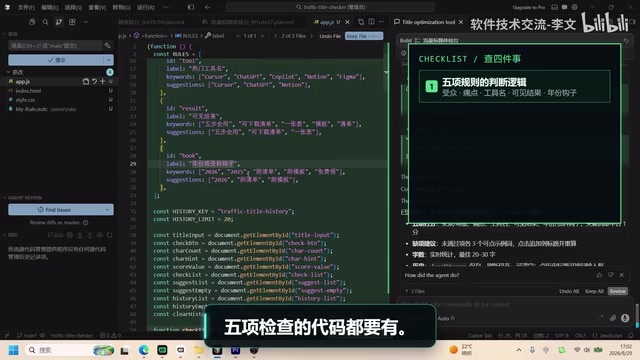The width and height of the screenshot is (640, 360).
Task: Click thumbs up on agent feedback
Action: 599,275
